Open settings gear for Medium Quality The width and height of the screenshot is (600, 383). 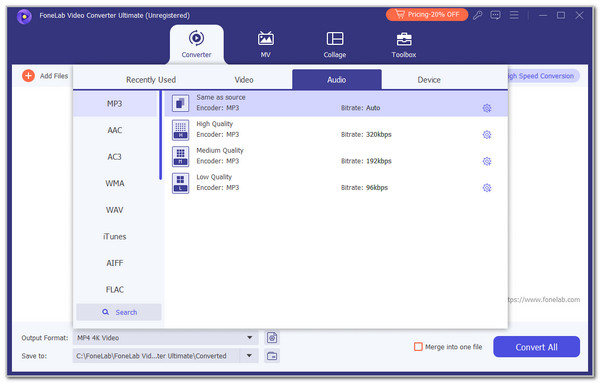(x=487, y=161)
